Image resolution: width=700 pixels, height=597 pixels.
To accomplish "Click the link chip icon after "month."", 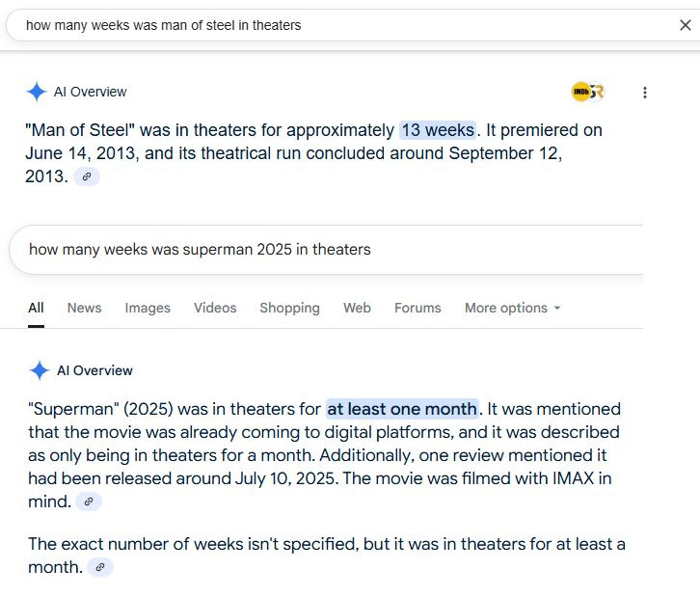I will [x=100, y=567].
